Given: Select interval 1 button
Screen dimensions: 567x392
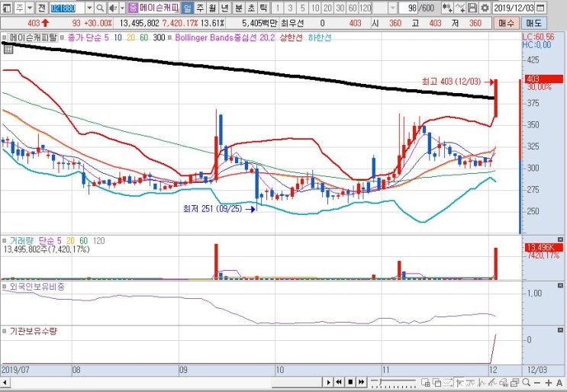Looking at the screenshot, I should tap(277, 8).
